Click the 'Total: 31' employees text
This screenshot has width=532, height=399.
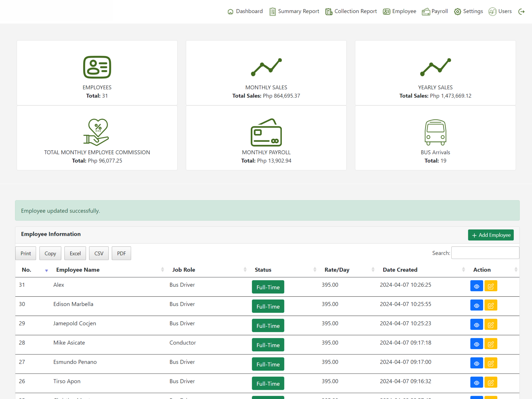(x=97, y=96)
